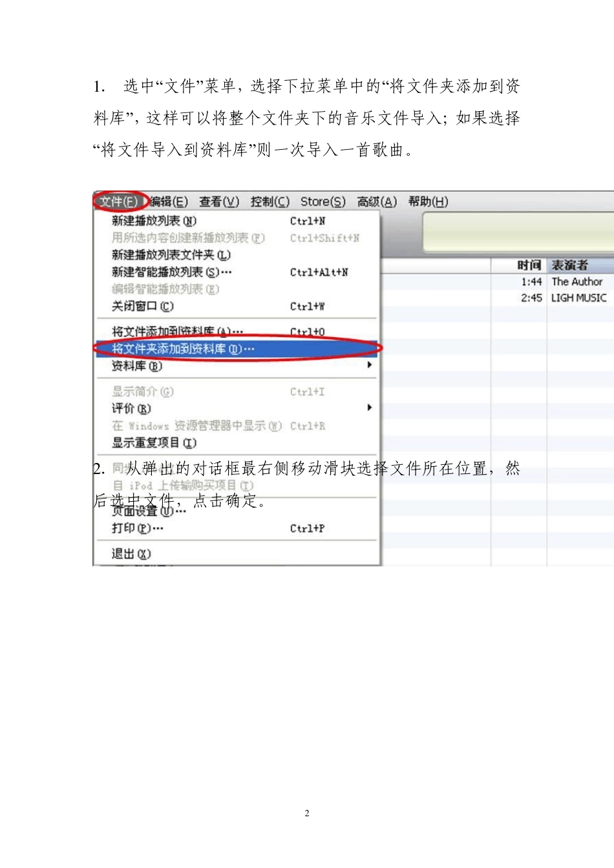Select 将文件夹添加到资料库(D) entry
614x868 pixels.
pyautogui.click(x=237, y=349)
